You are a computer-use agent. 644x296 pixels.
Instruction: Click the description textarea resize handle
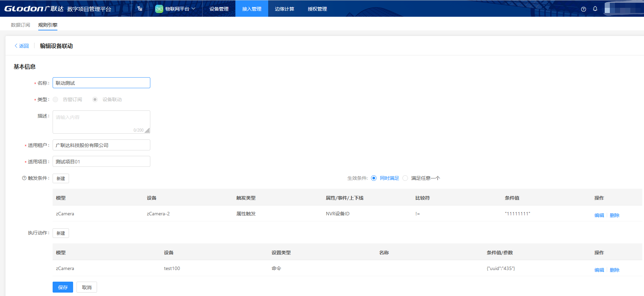pos(147,131)
